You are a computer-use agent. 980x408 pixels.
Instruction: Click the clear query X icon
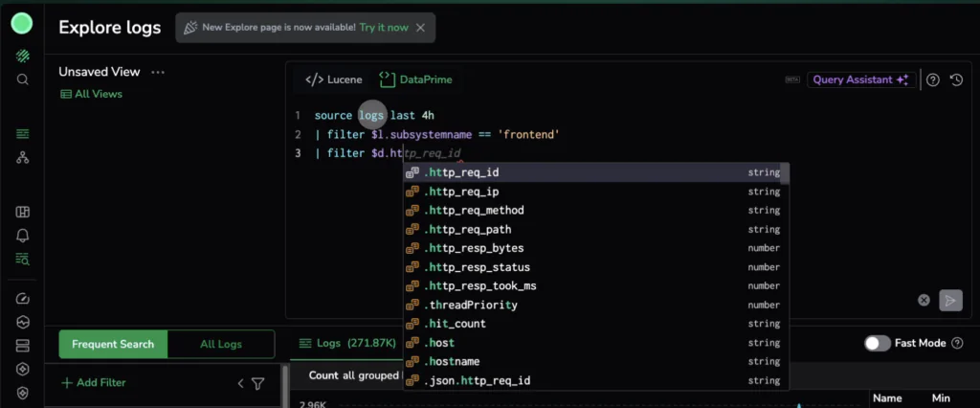(924, 300)
